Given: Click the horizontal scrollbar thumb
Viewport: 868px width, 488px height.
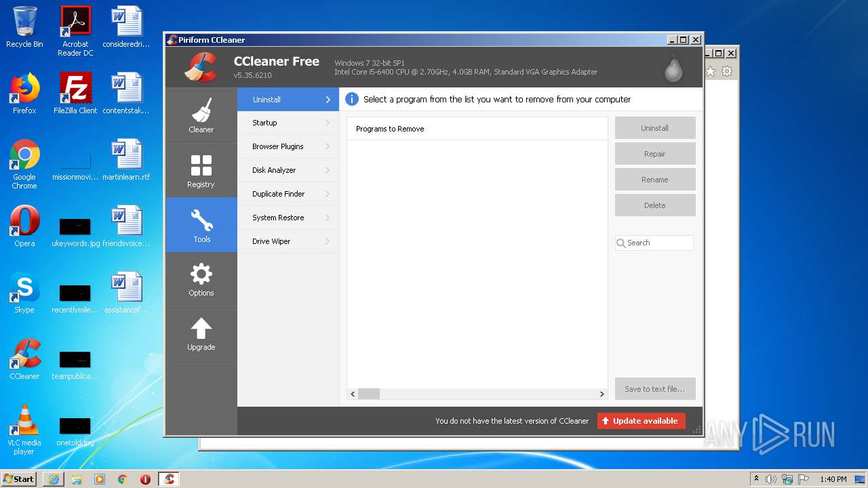Looking at the screenshot, I should (x=369, y=394).
